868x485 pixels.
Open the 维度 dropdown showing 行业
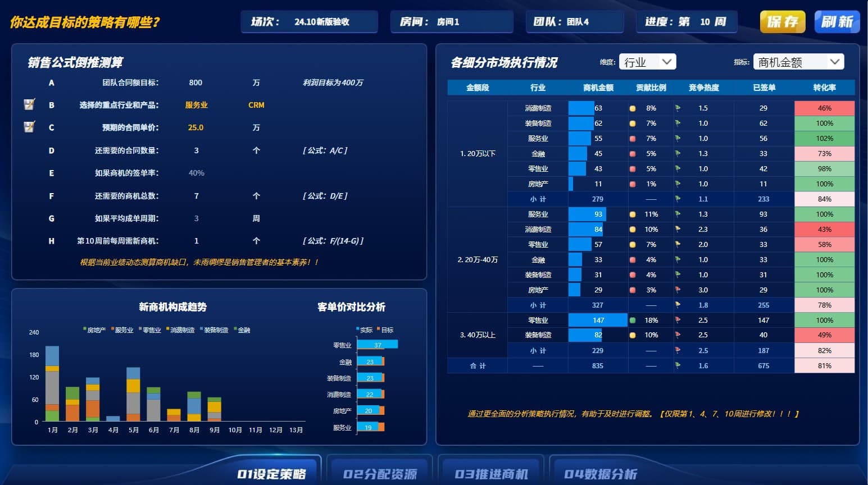[x=647, y=62]
